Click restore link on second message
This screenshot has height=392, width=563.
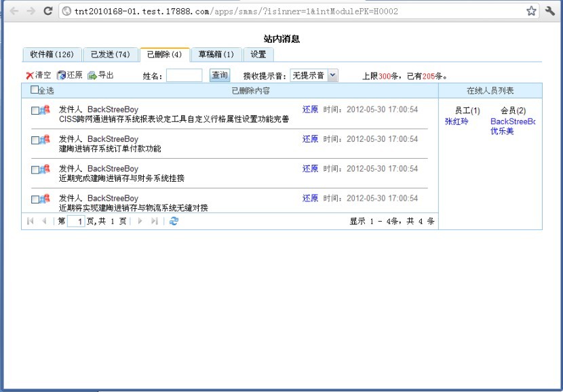pos(310,139)
